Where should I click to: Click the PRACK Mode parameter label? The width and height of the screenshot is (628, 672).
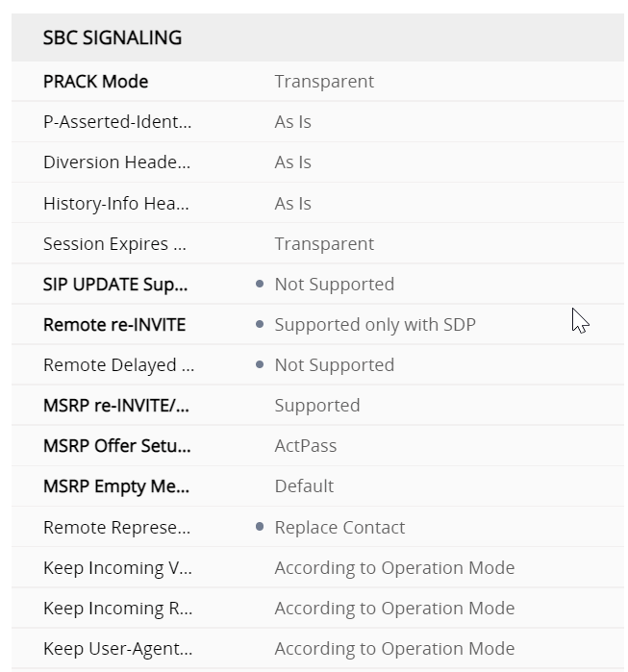(x=95, y=82)
